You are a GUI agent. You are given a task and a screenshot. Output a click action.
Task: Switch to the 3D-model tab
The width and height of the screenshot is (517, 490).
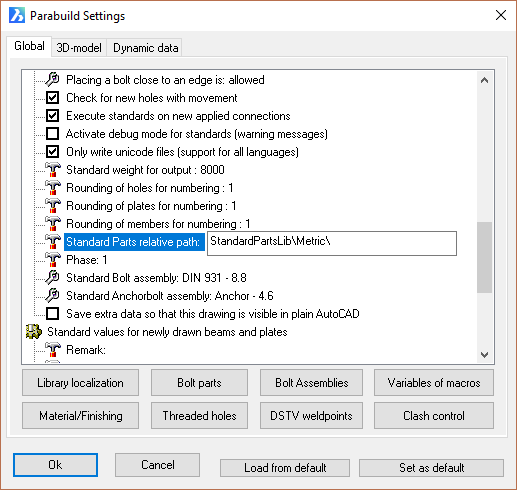click(x=79, y=48)
